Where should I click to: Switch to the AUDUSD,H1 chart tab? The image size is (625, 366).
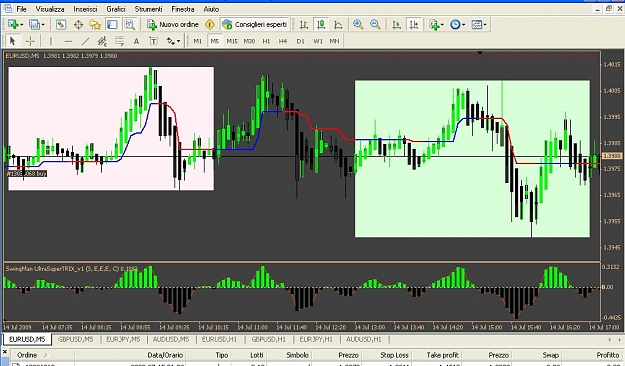click(x=364, y=339)
